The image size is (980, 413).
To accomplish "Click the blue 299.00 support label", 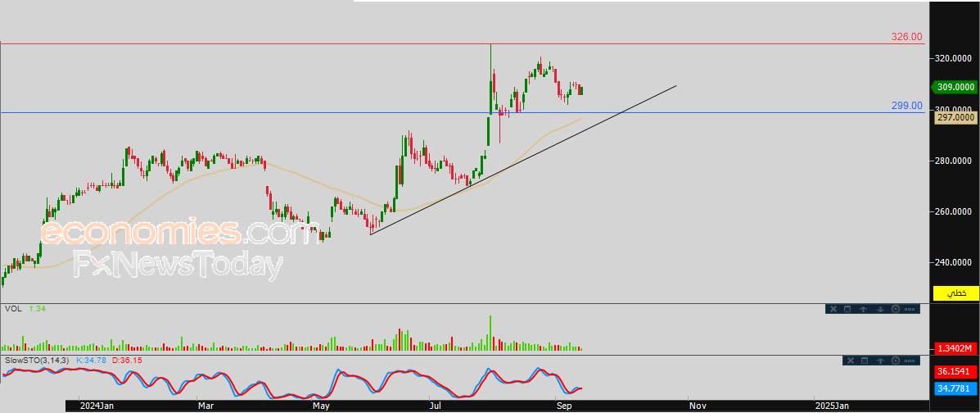I will coord(906,106).
